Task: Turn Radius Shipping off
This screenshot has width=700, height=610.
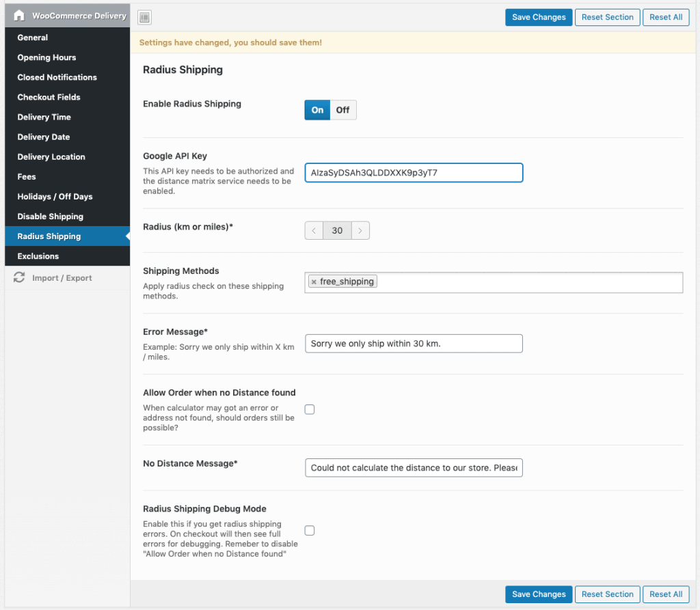Action: click(342, 110)
